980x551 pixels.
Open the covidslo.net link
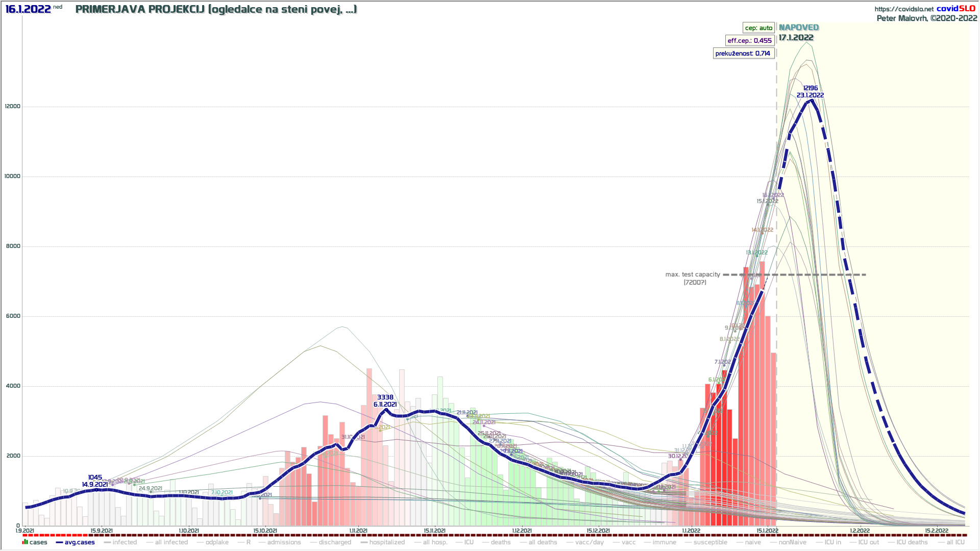tap(904, 9)
